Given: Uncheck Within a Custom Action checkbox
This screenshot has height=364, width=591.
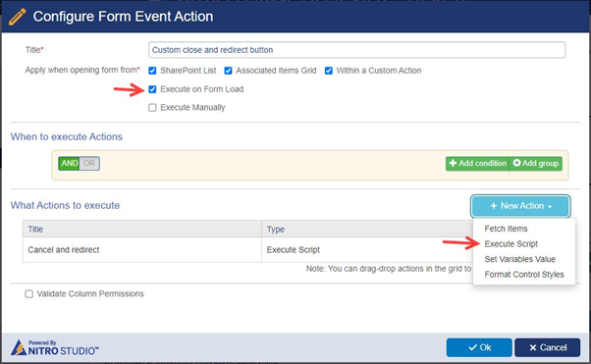Looking at the screenshot, I should [x=329, y=71].
